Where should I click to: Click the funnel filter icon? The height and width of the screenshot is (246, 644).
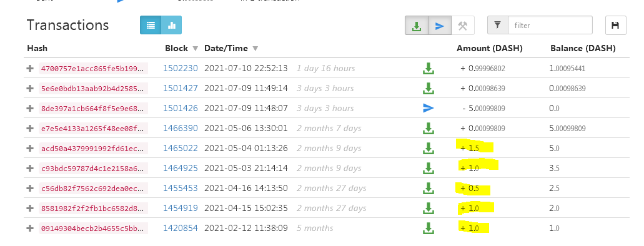[497, 25]
